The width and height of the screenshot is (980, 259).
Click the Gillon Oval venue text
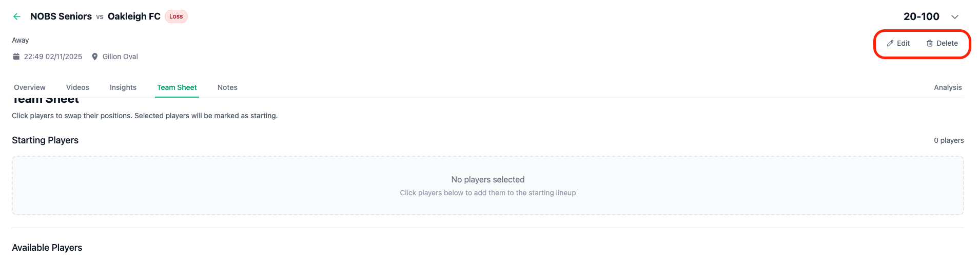(120, 57)
